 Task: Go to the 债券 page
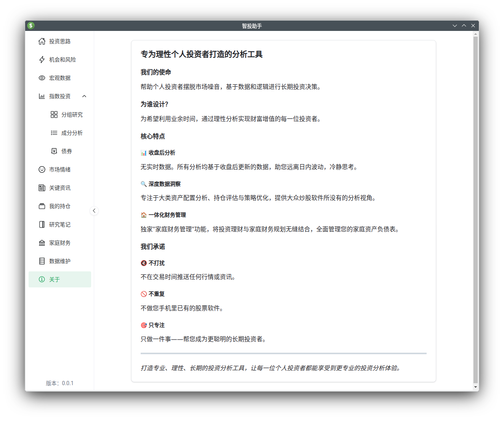[67, 151]
